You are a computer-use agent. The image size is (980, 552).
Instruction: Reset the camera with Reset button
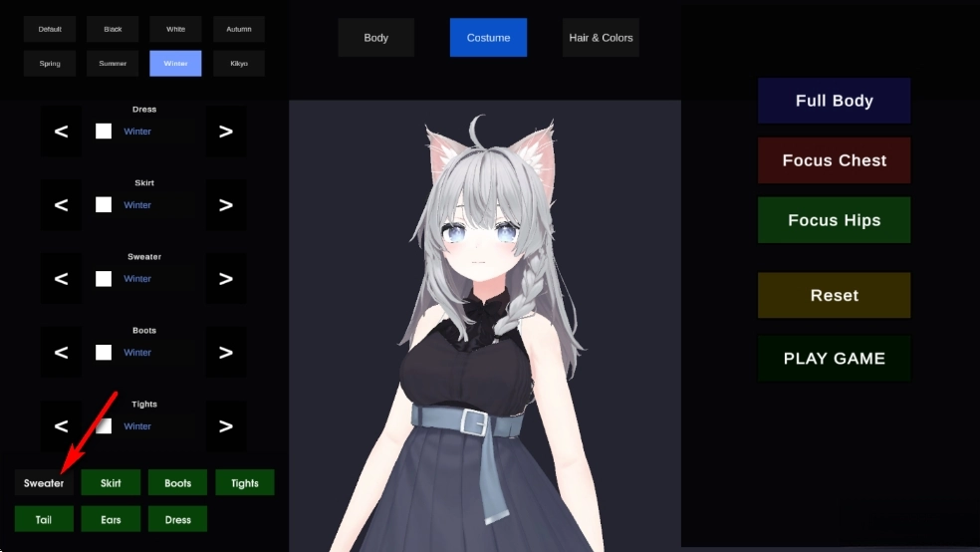pos(834,296)
